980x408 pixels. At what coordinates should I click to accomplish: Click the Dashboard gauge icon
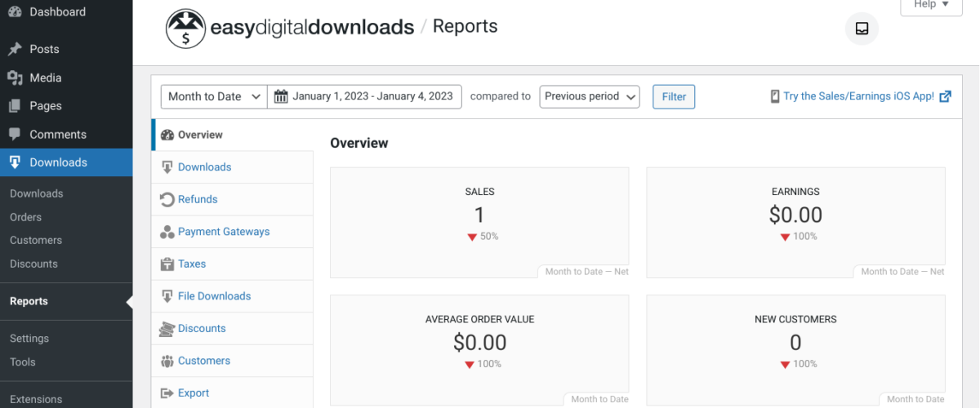point(15,12)
